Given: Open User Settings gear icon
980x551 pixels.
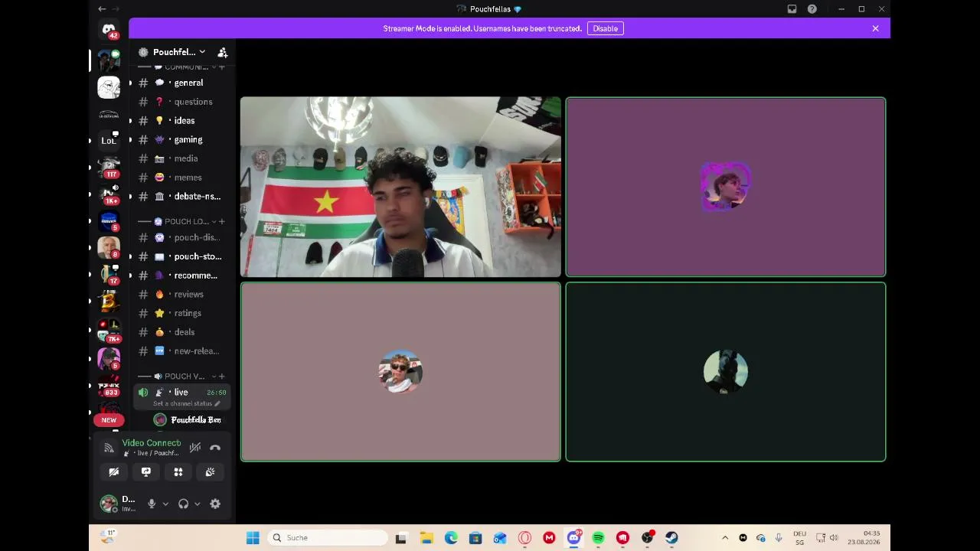Looking at the screenshot, I should click(x=215, y=504).
